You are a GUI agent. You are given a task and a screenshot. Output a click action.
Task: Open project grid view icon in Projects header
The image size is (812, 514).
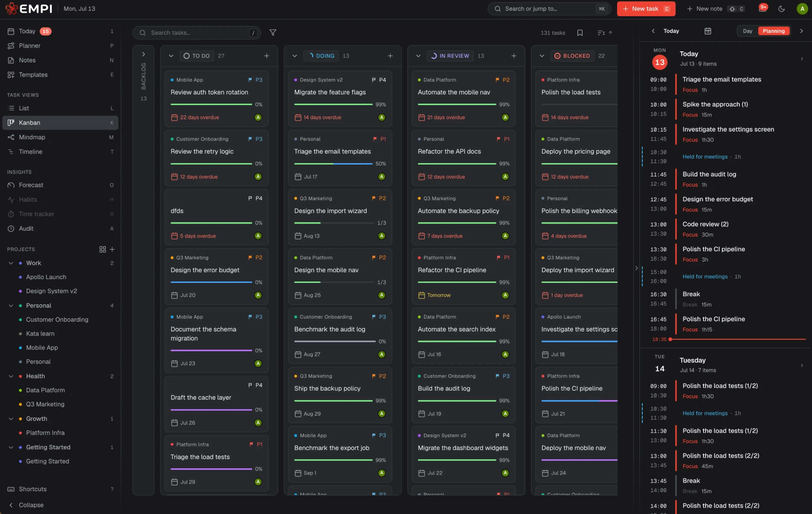tap(103, 249)
